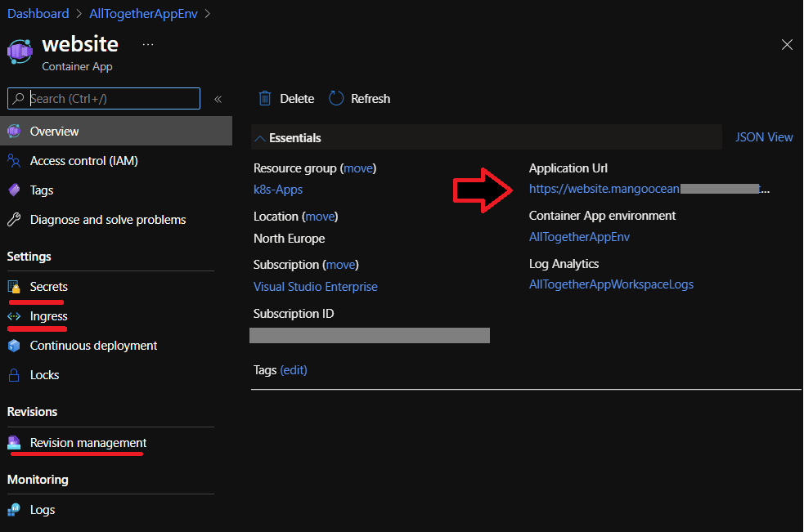Click the Refresh circular arrow icon

click(337, 99)
